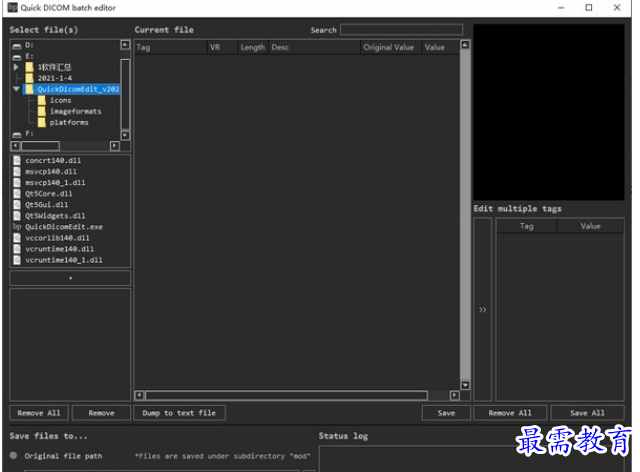Click the concrt140.dll file icon
The image size is (640, 472).
[16, 160]
